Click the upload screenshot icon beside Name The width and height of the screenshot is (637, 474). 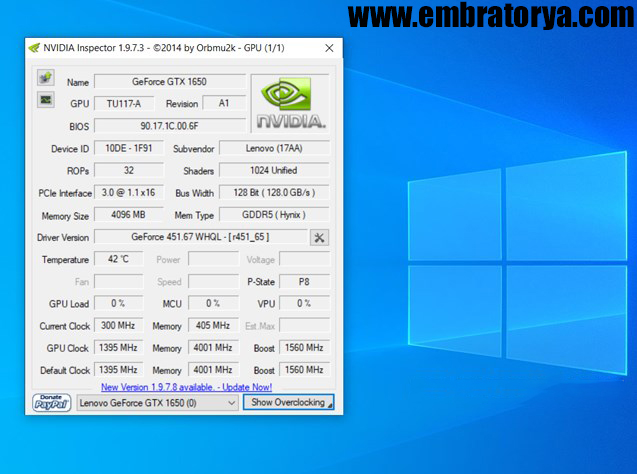coord(46,77)
